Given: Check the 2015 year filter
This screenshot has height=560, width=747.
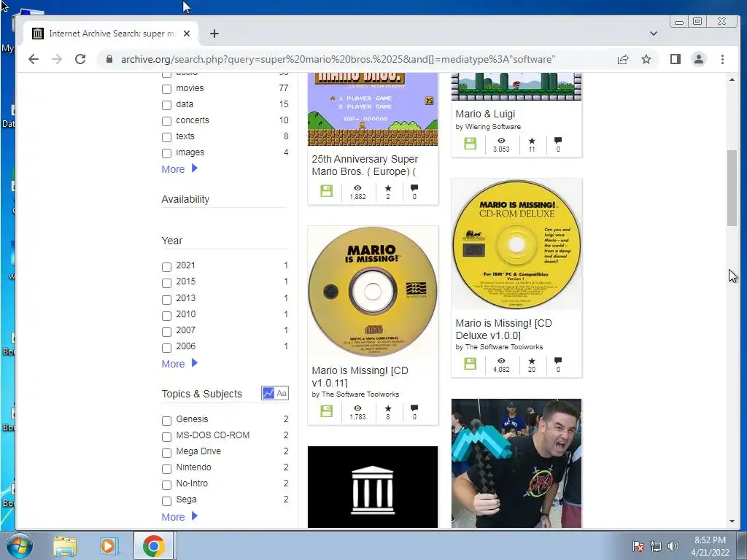Looking at the screenshot, I should pos(166,283).
